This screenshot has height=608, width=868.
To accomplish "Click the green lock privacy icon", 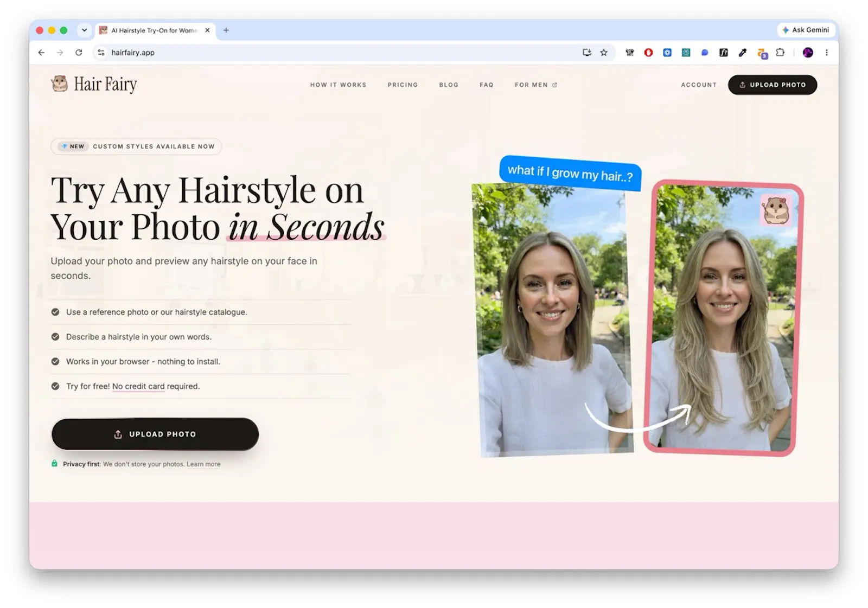I will 54,464.
